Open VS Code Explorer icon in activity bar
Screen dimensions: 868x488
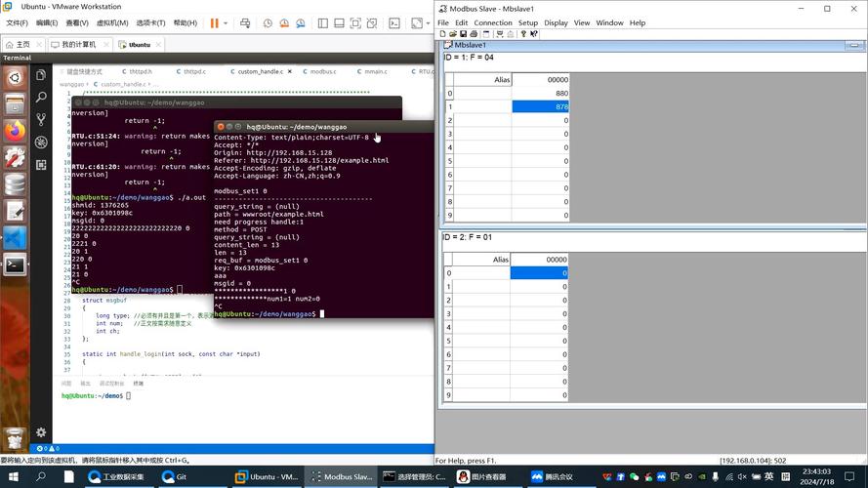(41, 75)
